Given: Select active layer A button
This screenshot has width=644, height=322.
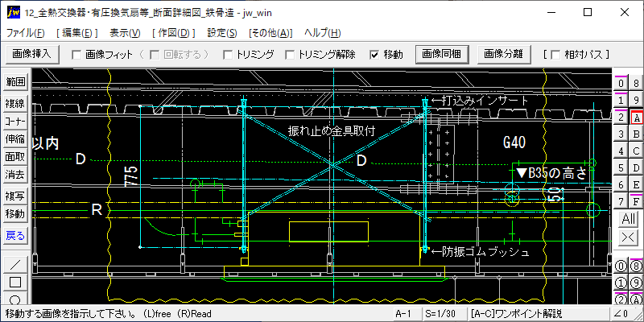Looking at the screenshot, I should (636, 118).
